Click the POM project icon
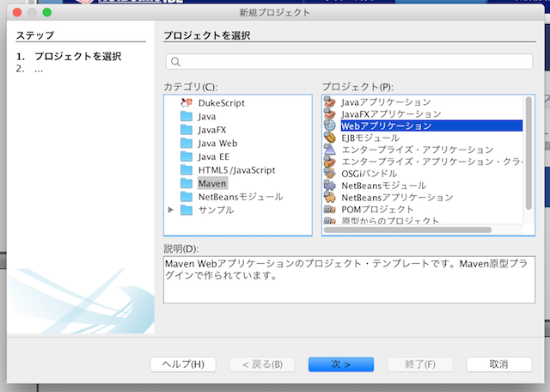 pyautogui.click(x=330, y=209)
